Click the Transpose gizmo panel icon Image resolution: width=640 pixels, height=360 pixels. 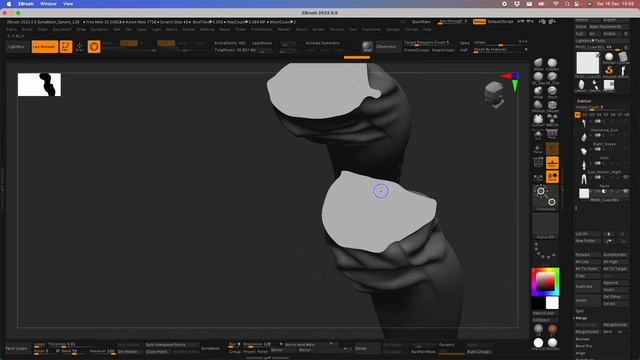546,198
